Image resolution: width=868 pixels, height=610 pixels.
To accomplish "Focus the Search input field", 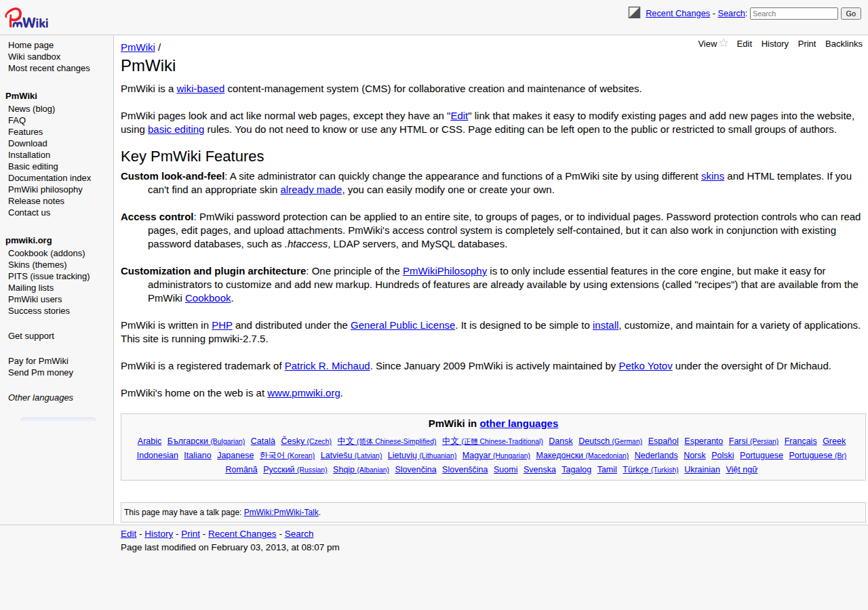I will click(x=794, y=14).
